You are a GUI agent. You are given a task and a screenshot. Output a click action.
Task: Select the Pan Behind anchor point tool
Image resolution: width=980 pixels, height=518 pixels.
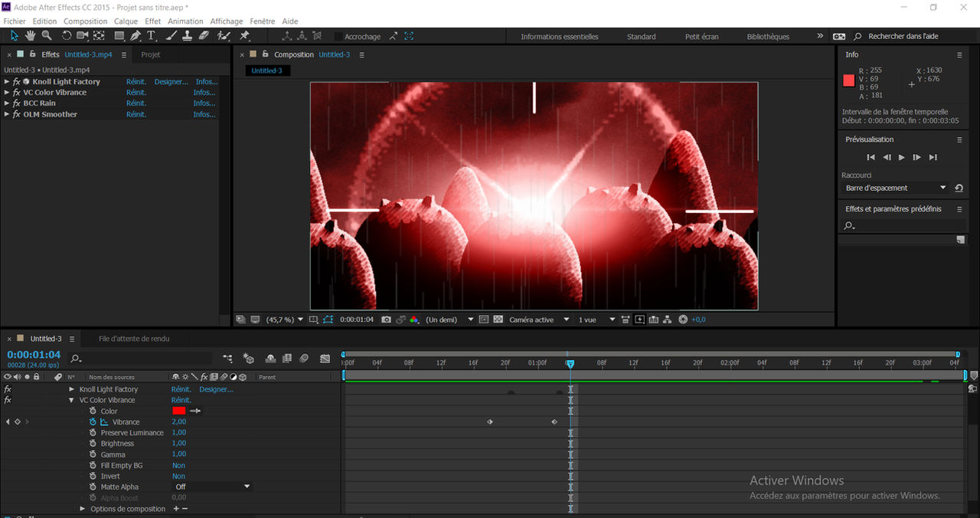click(x=100, y=36)
